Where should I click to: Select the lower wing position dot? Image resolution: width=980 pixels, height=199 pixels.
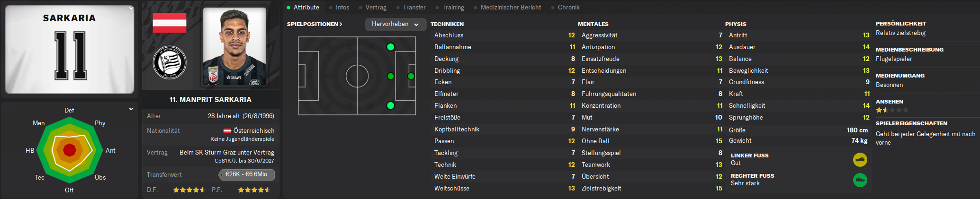390,105
